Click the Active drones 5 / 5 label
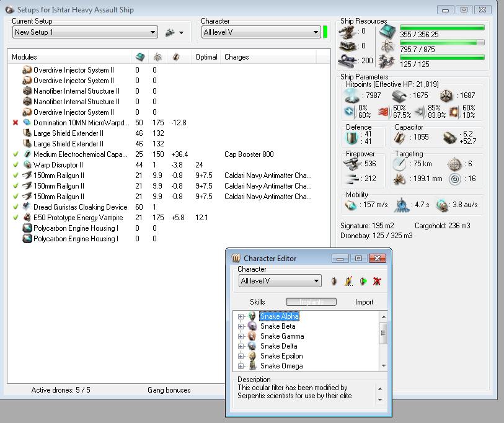 click(x=61, y=390)
